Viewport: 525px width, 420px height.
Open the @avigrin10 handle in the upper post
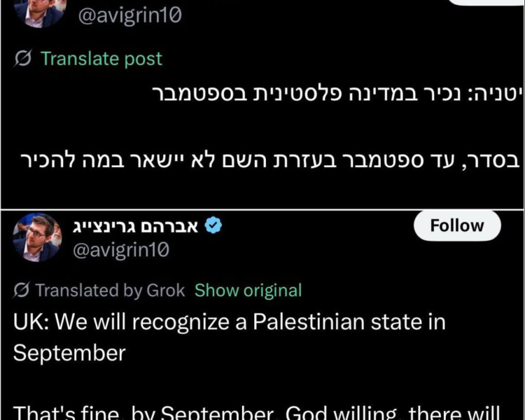pyautogui.click(x=130, y=15)
